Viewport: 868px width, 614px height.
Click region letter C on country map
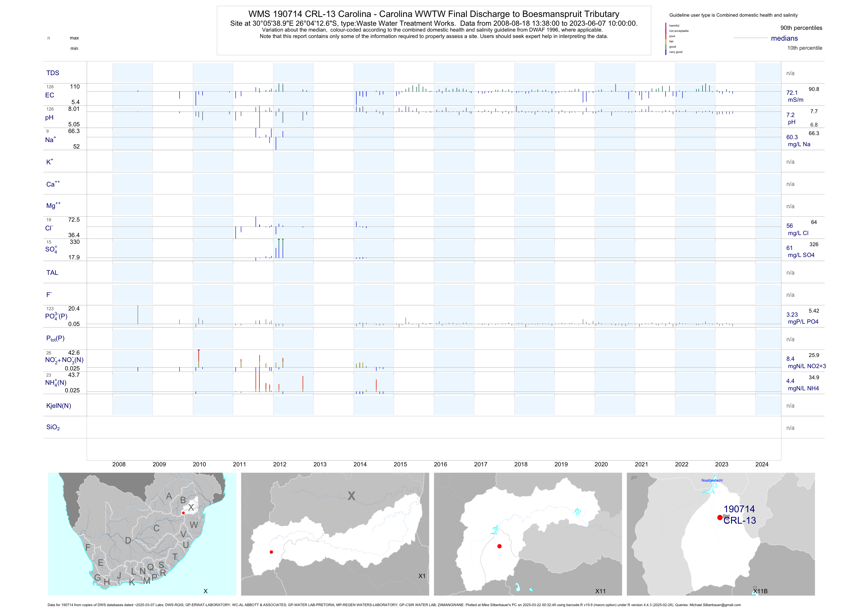click(x=156, y=528)
